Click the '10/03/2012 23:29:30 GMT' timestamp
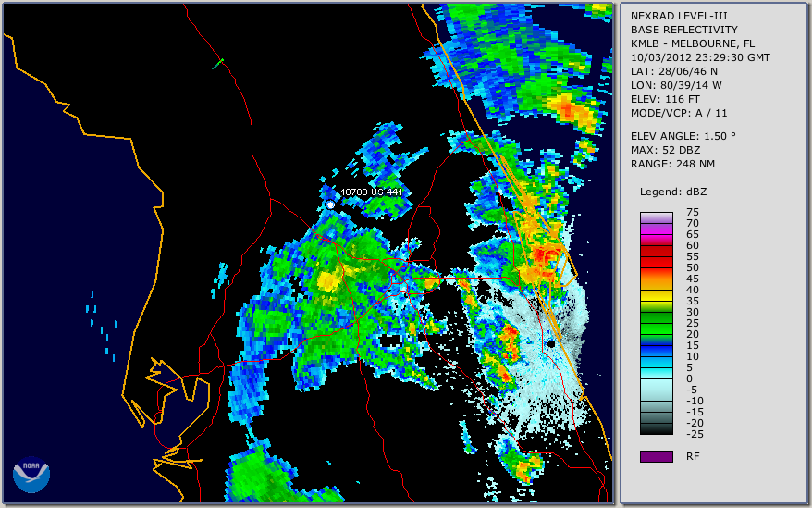Image resolution: width=812 pixels, height=508 pixels. (700, 57)
